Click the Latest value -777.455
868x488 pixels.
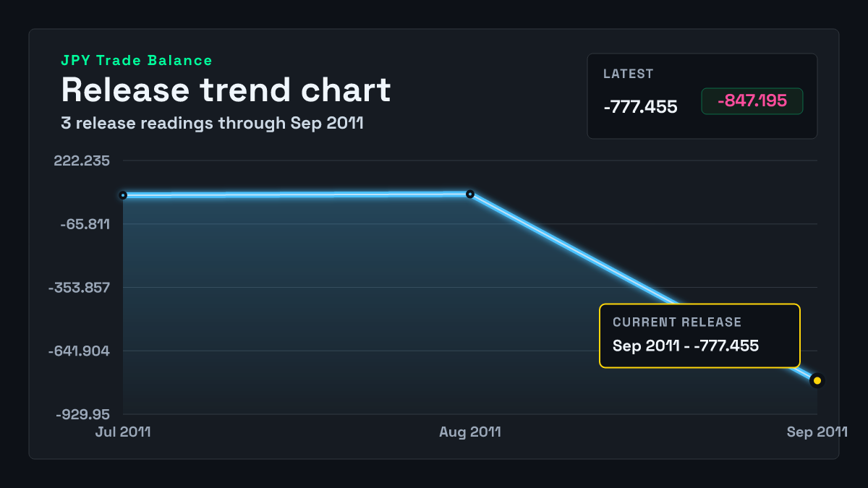click(x=640, y=107)
